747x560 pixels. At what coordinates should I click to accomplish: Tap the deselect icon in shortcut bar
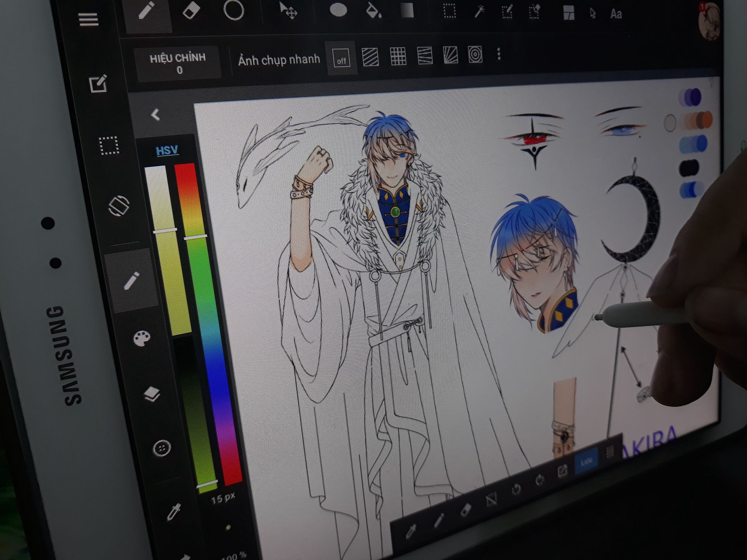[x=492, y=499]
